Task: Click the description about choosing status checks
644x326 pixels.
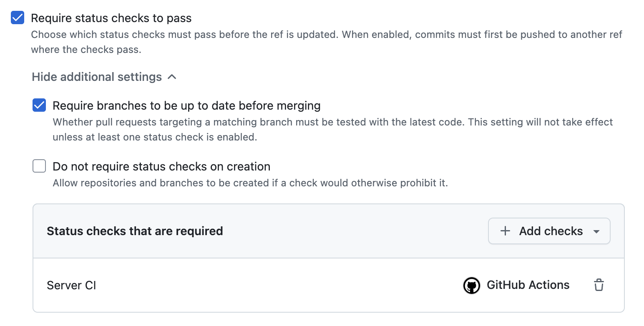Action: [x=327, y=42]
